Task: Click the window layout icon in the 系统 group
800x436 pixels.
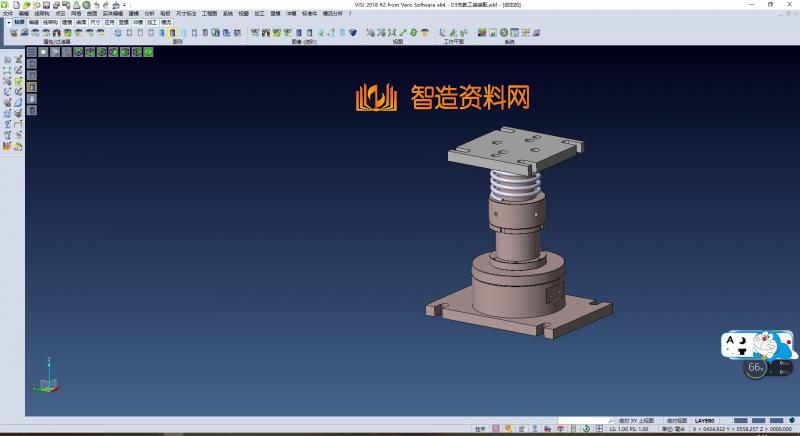Action: [x=514, y=33]
